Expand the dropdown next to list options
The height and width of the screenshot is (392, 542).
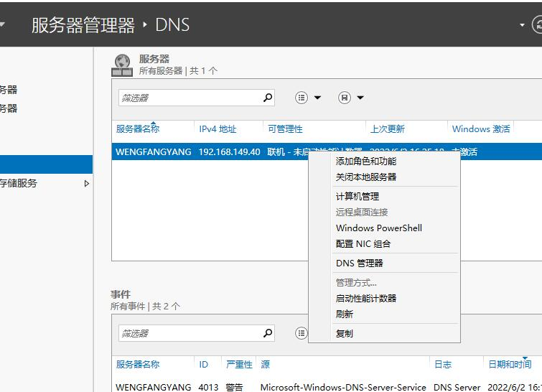pyautogui.click(x=317, y=98)
